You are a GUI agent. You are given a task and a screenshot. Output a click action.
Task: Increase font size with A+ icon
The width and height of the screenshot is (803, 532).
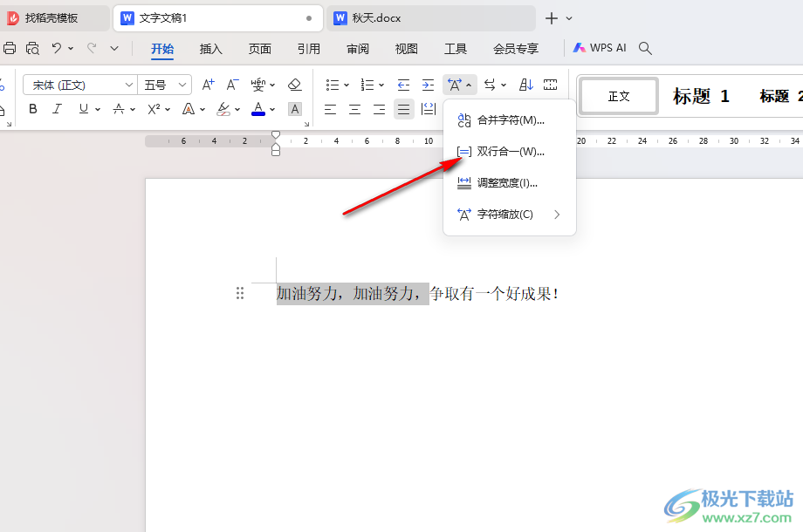[208, 85]
